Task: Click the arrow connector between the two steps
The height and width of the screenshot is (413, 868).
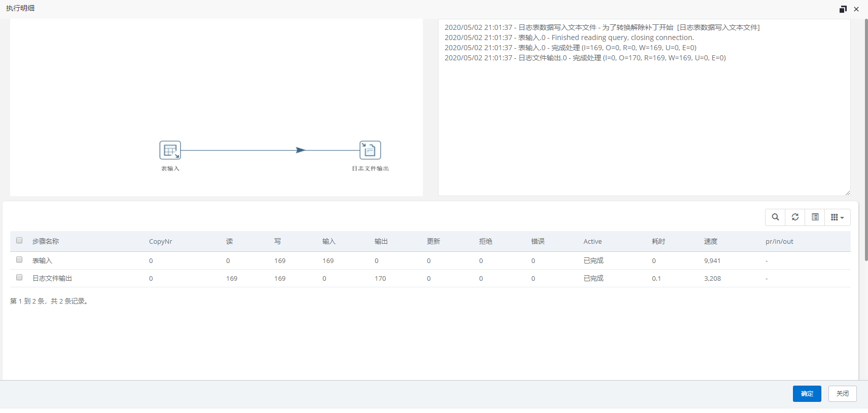Action: 300,150
